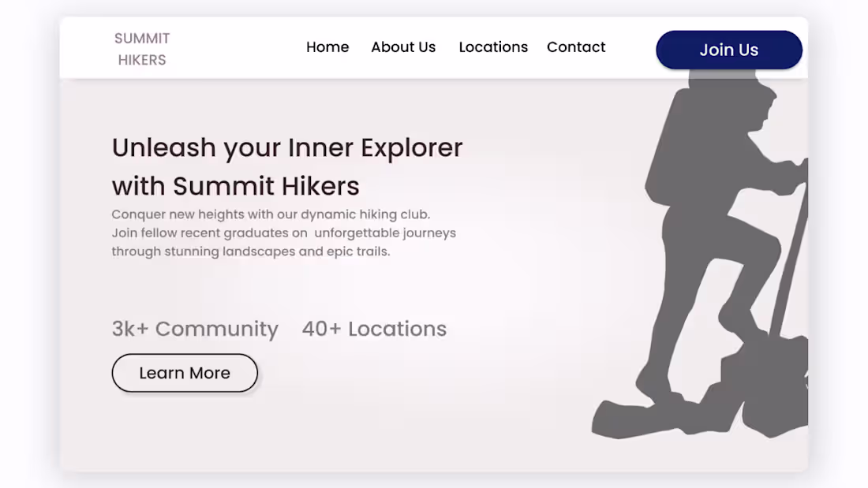Open the About Us page

pyautogui.click(x=403, y=47)
